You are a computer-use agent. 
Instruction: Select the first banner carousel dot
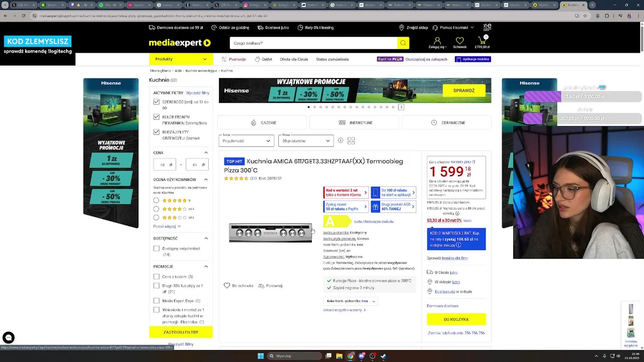pyautogui.click(x=308, y=107)
